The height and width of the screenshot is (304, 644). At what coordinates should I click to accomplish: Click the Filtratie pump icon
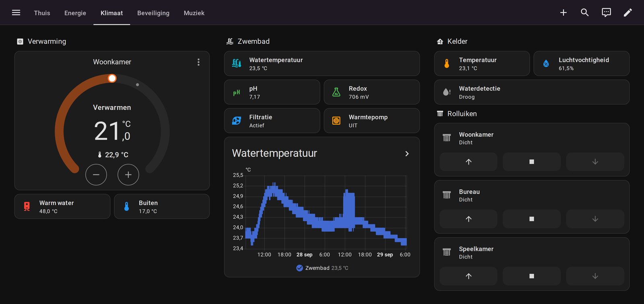237,121
